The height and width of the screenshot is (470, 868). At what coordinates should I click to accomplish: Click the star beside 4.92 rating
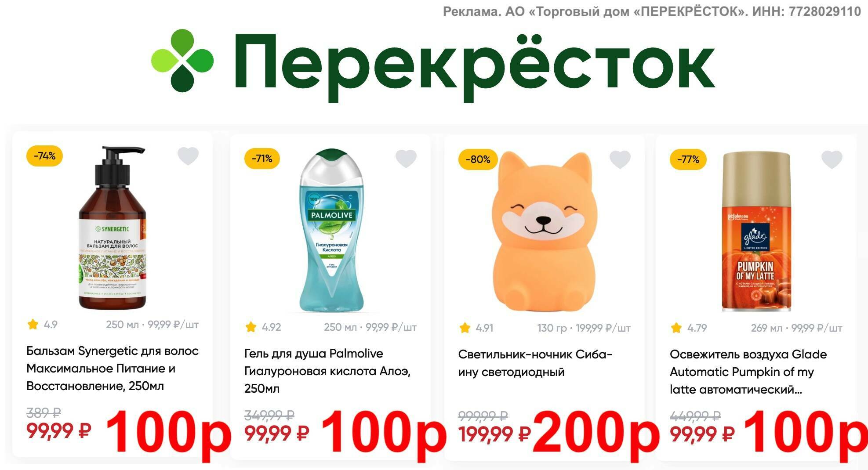(x=251, y=327)
